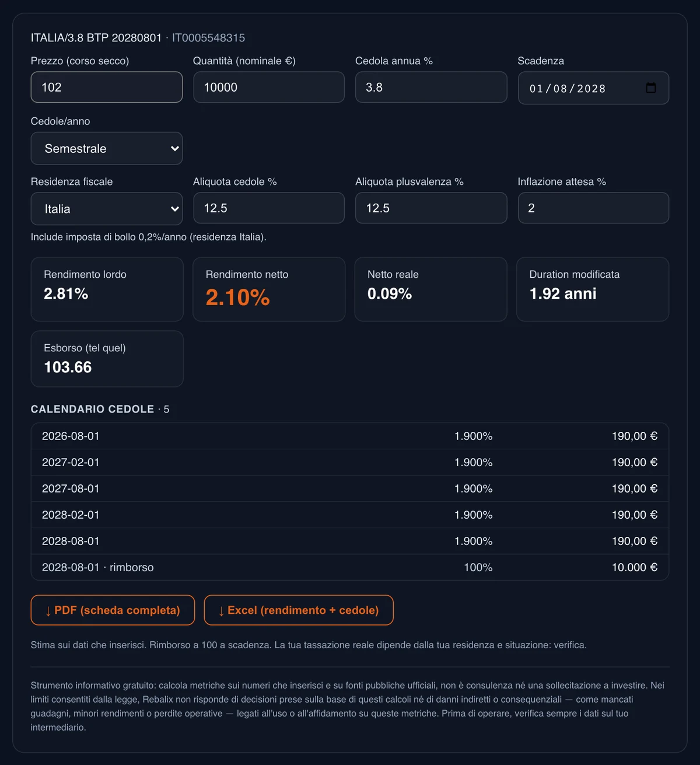Click the Inflazione attesa % input
700x765 pixels.
coord(593,208)
